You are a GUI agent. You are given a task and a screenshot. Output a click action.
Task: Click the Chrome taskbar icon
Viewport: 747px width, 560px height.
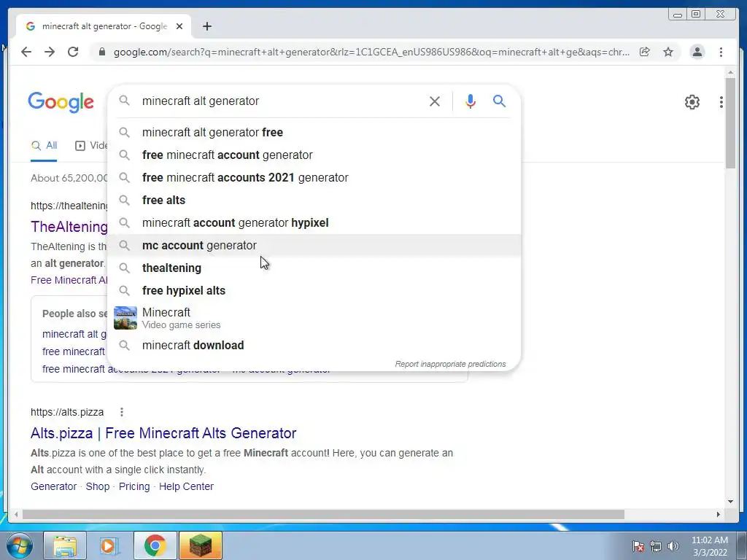(x=155, y=545)
